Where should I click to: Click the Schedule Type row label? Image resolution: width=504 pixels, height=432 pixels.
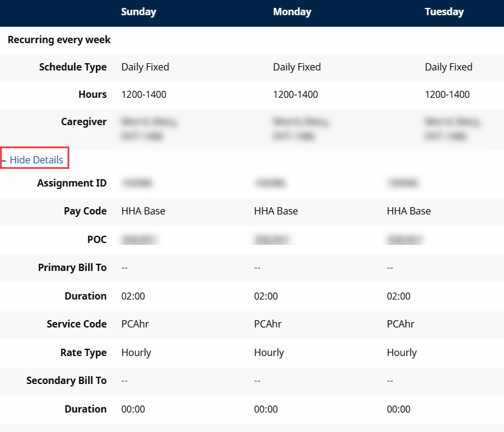click(x=73, y=67)
